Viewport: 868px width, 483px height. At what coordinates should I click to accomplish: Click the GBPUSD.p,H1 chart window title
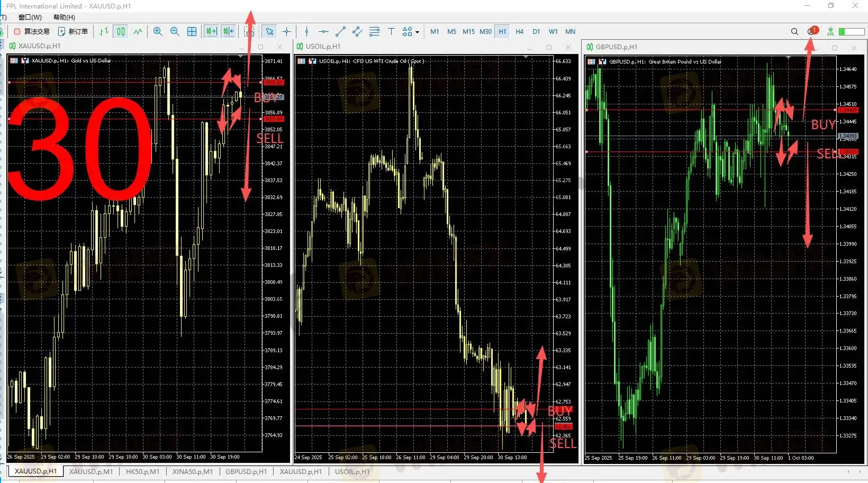tap(617, 47)
